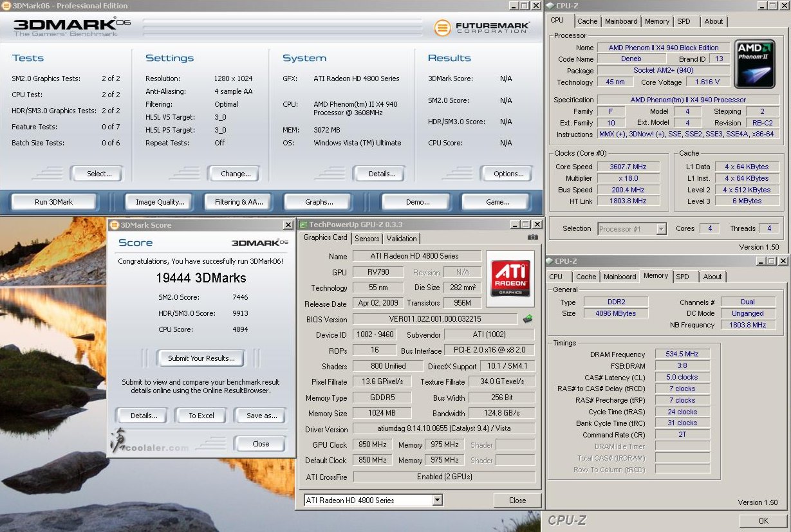791x532 pixels.
Task: Click the GPU-Z screenshot camera icon
Action: click(x=532, y=237)
